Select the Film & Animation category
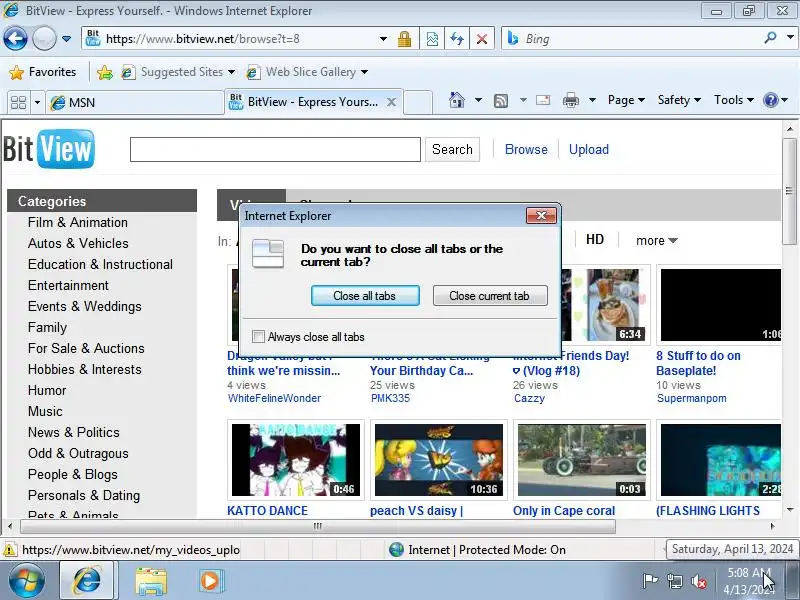800x600 pixels. [78, 222]
